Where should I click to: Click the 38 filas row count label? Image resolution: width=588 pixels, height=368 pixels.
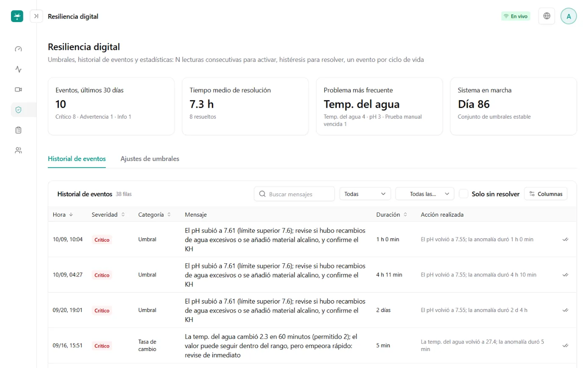click(124, 194)
